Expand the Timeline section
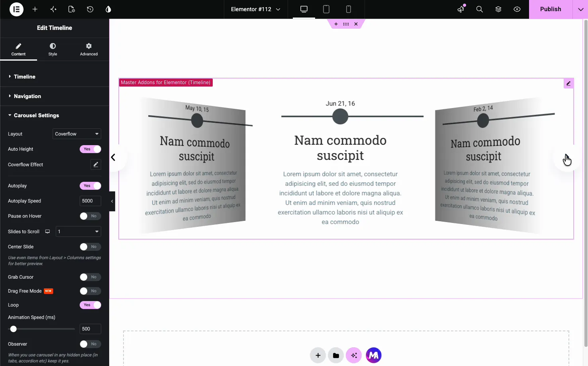Image resolution: width=588 pixels, height=366 pixels. tap(55, 77)
